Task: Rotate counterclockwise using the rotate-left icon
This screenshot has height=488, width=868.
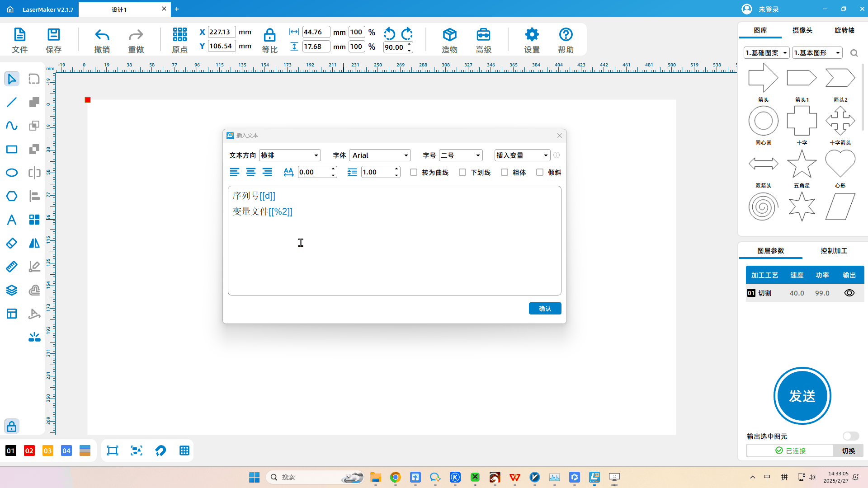Action: (x=389, y=33)
